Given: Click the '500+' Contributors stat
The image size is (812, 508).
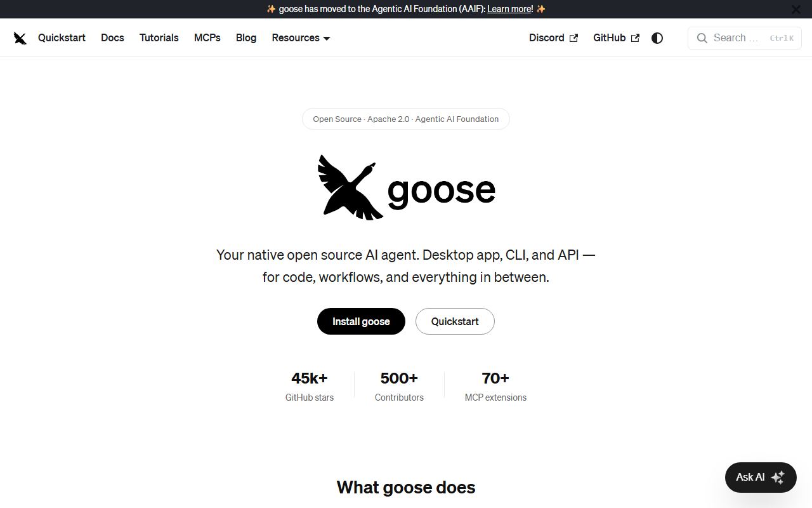Looking at the screenshot, I should coord(399,386).
